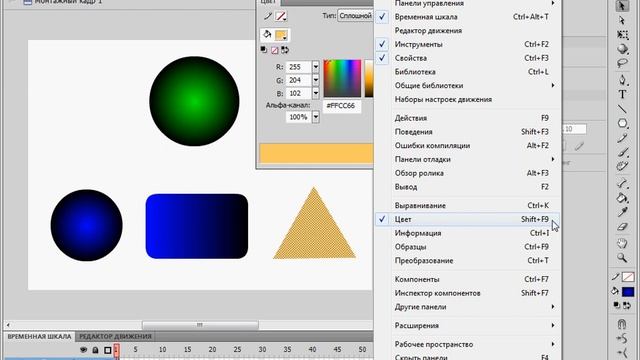Expand Общие библиотеки submenu
The image size is (640, 360).
tap(467, 86)
